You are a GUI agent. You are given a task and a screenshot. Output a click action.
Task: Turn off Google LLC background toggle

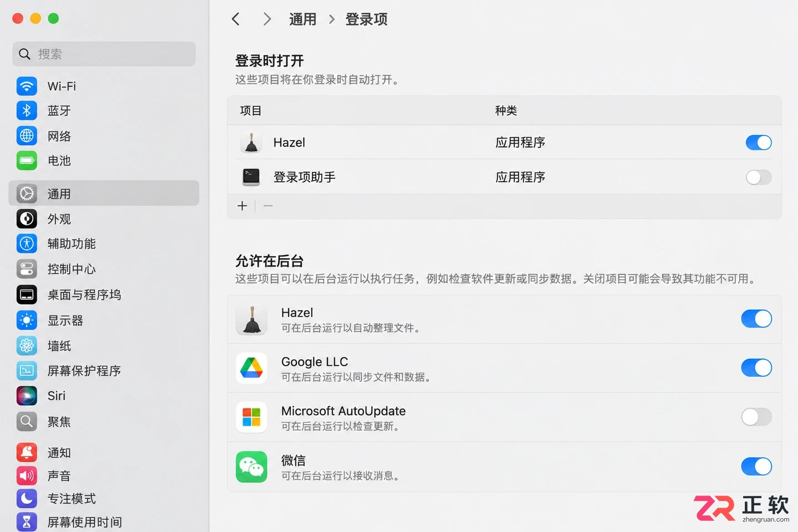tap(756, 367)
